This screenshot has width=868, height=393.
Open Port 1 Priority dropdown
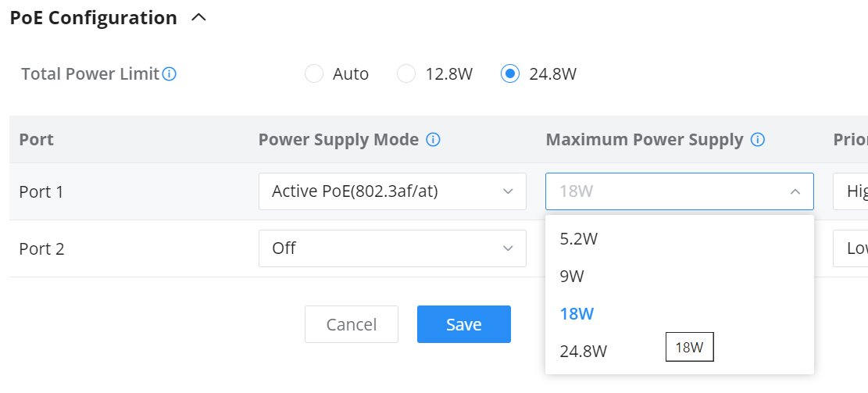852,191
